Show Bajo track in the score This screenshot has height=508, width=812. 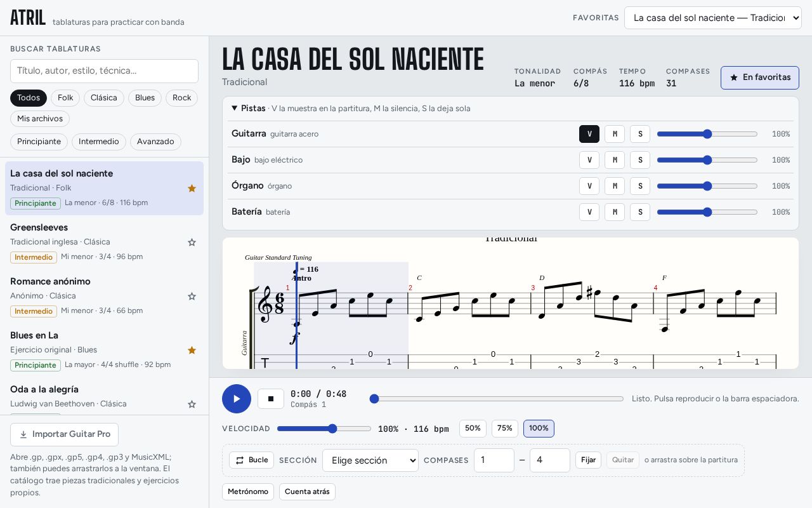tap(589, 160)
